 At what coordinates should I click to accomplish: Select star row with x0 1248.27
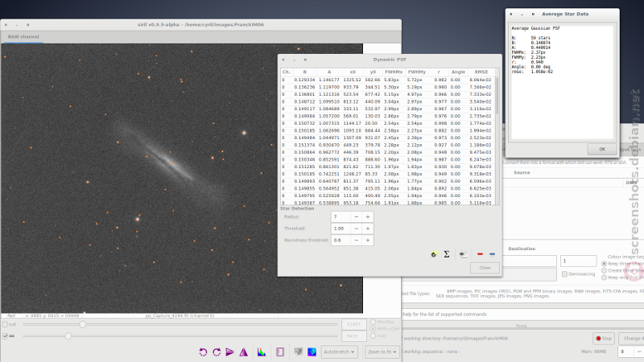tap(388, 174)
